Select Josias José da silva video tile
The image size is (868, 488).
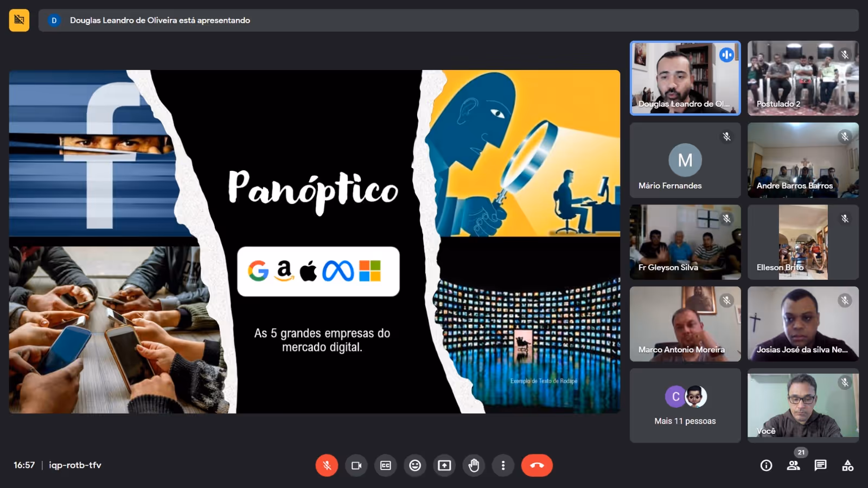click(803, 324)
